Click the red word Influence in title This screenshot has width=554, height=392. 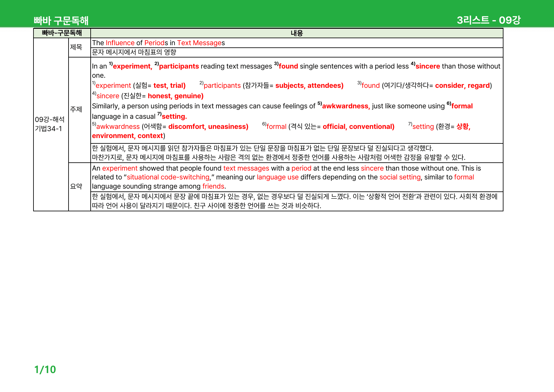click(120, 43)
